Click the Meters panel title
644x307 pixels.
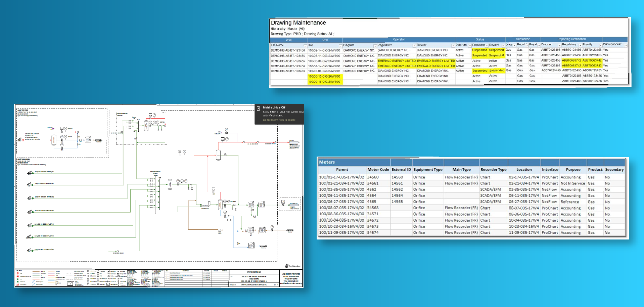[x=327, y=162]
